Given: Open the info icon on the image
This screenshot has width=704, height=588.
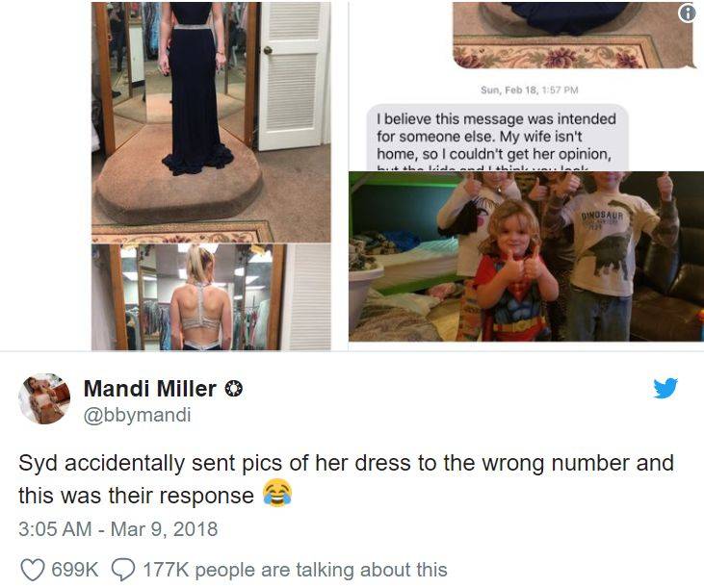Looking at the screenshot, I should 688,13.
